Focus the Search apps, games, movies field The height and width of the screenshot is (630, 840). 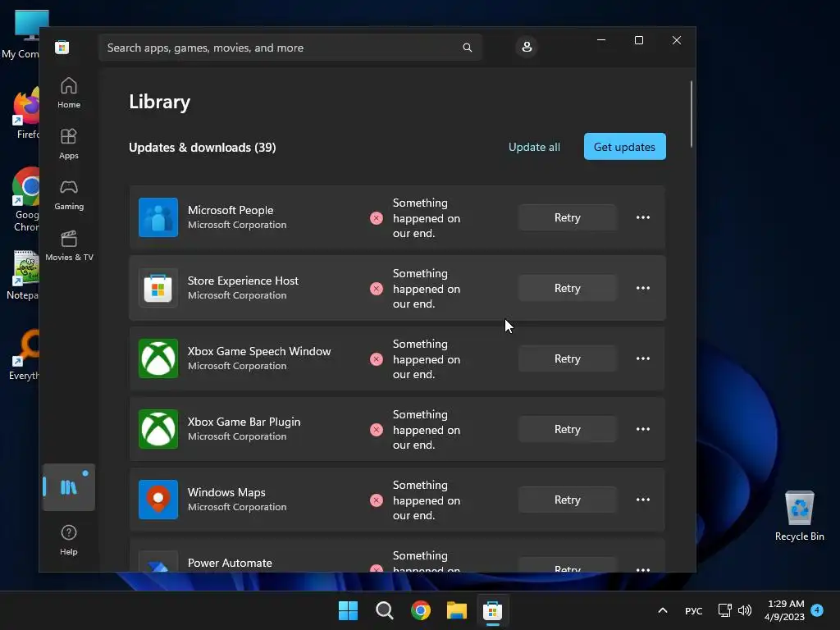click(x=290, y=48)
